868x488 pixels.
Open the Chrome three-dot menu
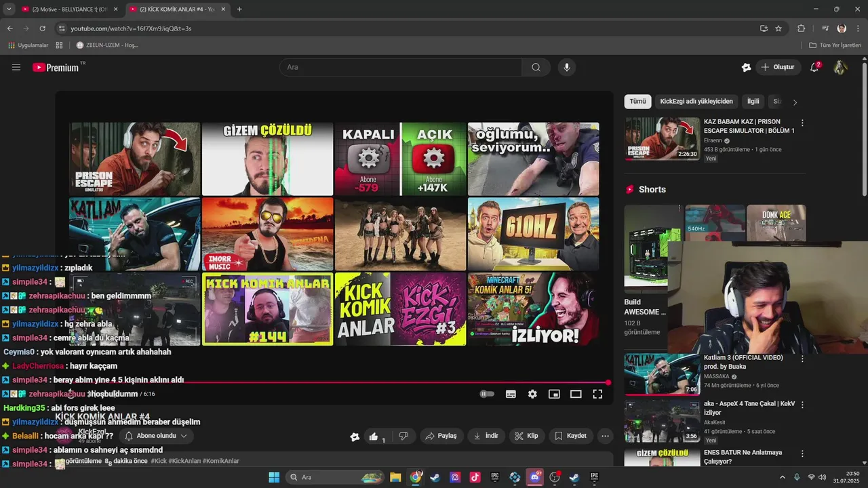pyautogui.click(x=858, y=28)
